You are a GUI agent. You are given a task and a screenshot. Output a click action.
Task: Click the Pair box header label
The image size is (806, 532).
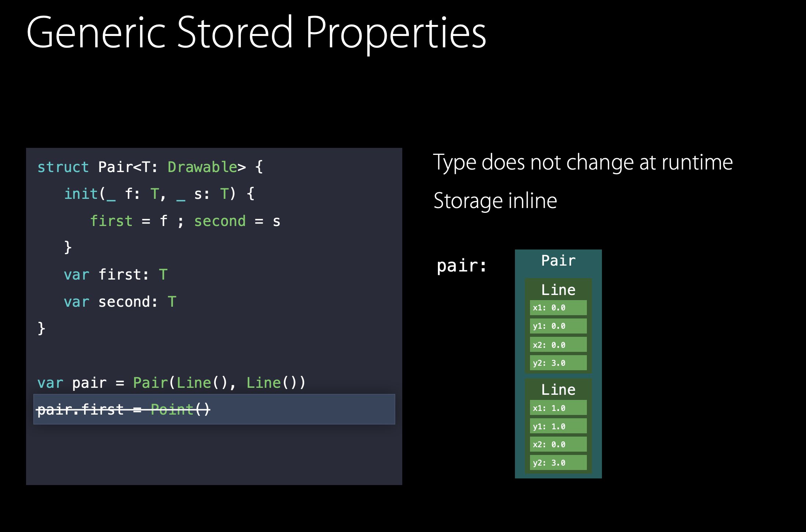[x=558, y=261]
